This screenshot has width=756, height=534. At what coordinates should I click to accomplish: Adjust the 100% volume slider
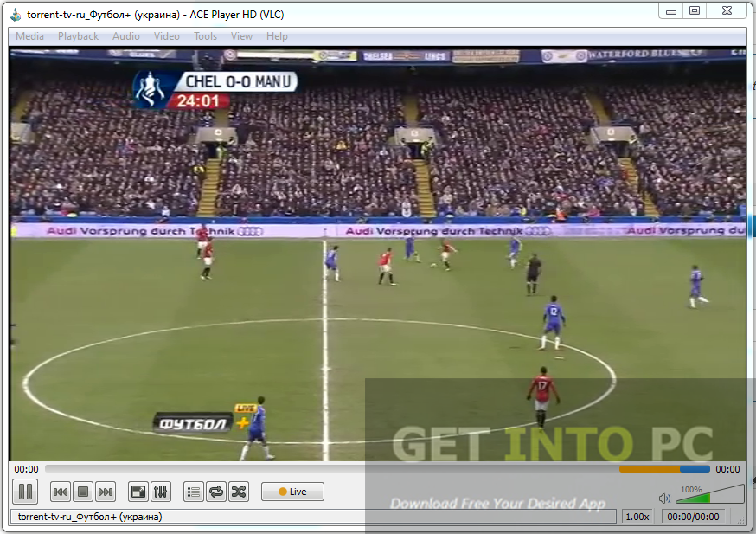[709, 495]
